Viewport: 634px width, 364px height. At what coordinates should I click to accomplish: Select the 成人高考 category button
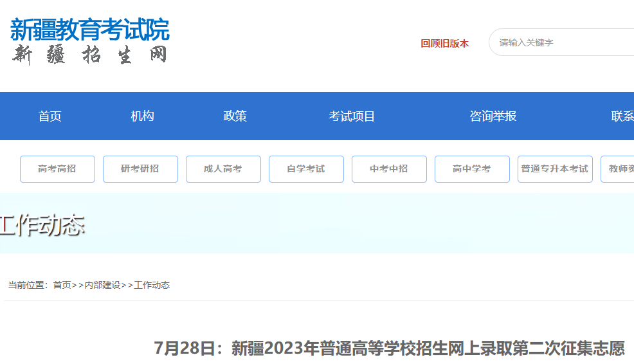pos(223,169)
